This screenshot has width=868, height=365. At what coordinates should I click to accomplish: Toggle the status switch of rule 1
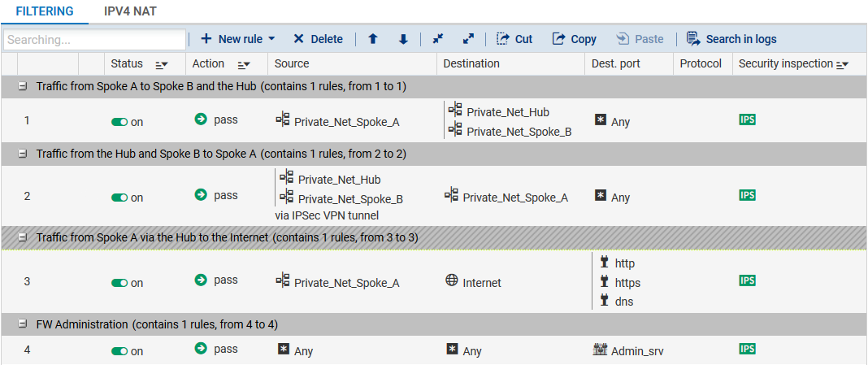pos(119,122)
